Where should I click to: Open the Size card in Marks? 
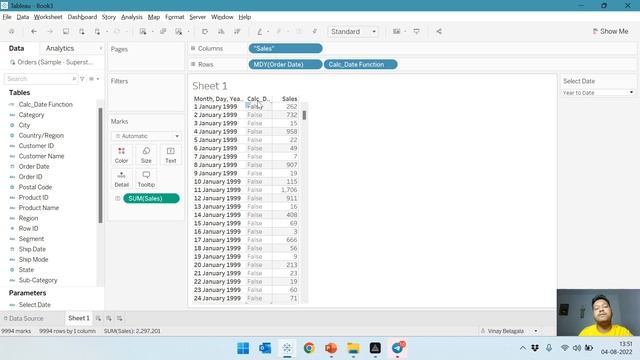pyautogui.click(x=146, y=155)
